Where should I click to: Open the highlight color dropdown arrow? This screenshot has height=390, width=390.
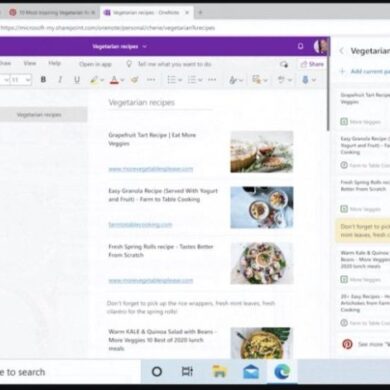click(102, 80)
